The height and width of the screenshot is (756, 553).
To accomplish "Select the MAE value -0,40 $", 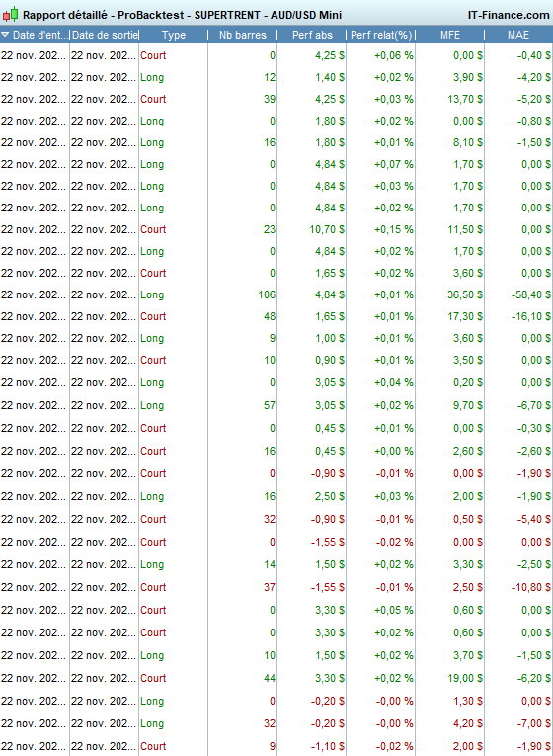I will point(534,55).
